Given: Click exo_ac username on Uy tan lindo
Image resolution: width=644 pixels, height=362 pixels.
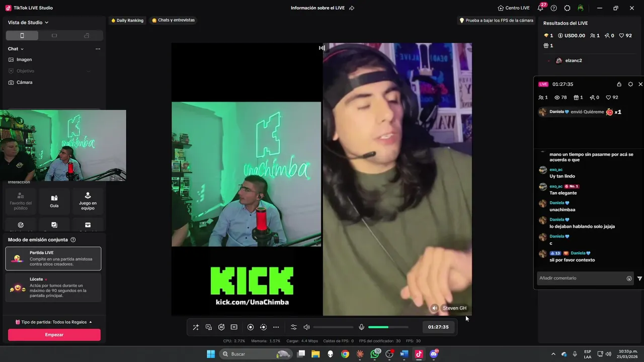Looking at the screenshot, I should [556, 169].
